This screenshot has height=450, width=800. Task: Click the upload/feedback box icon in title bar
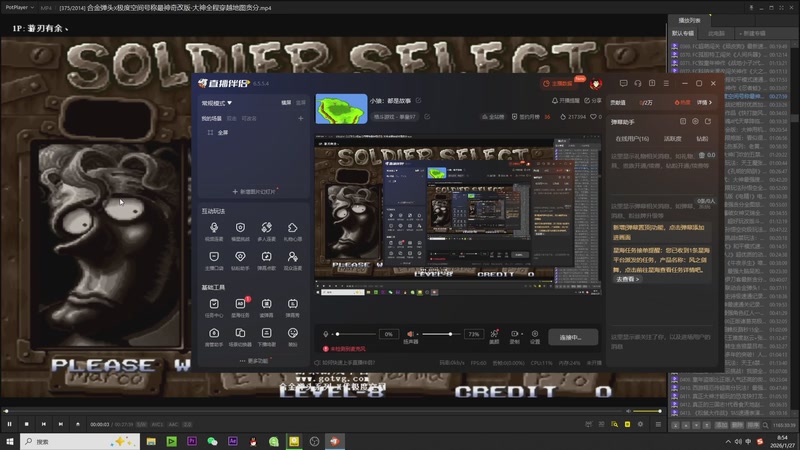pos(652,83)
